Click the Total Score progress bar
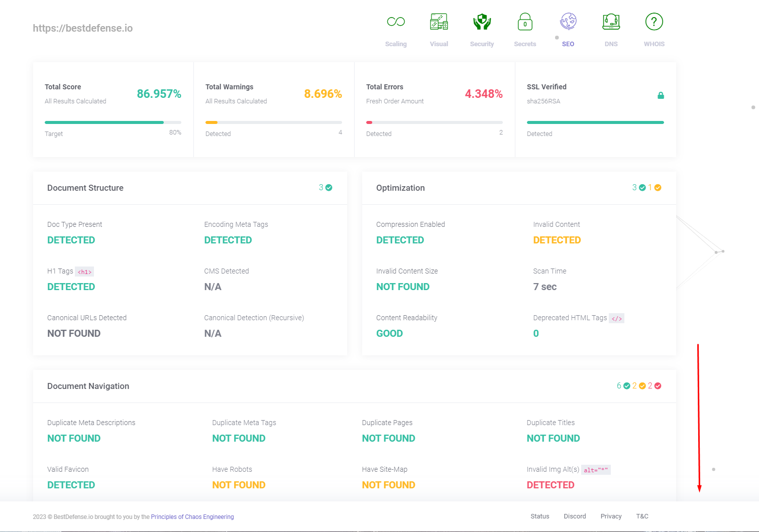Viewport: 759px width, 532px height. pyautogui.click(x=113, y=122)
